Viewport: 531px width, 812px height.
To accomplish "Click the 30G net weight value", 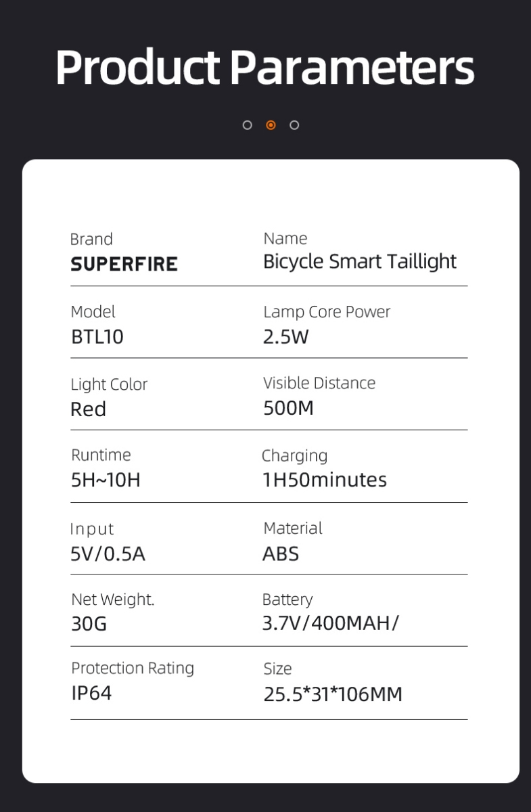I will point(89,624).
